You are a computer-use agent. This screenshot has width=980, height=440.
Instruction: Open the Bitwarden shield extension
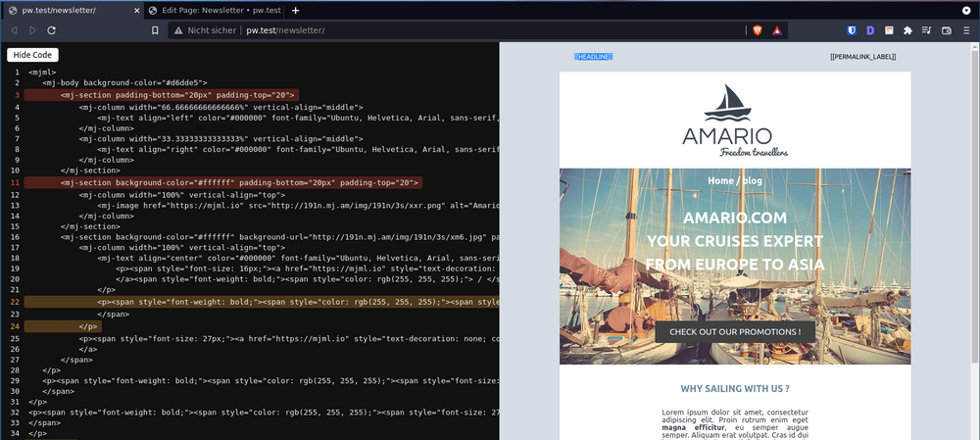click(852, 30)
